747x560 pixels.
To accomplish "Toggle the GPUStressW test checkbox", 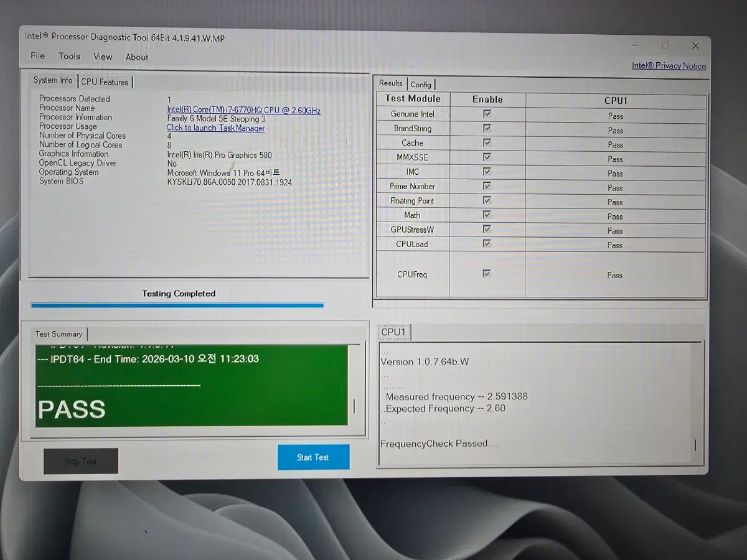I will coord(487,229).
